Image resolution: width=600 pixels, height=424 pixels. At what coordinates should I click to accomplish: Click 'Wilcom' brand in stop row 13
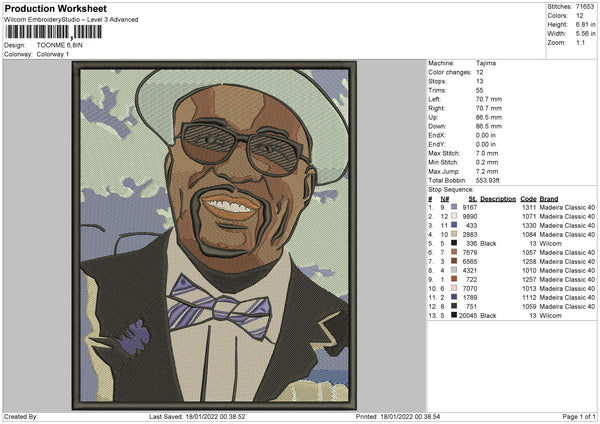click(x=550, y=316)
